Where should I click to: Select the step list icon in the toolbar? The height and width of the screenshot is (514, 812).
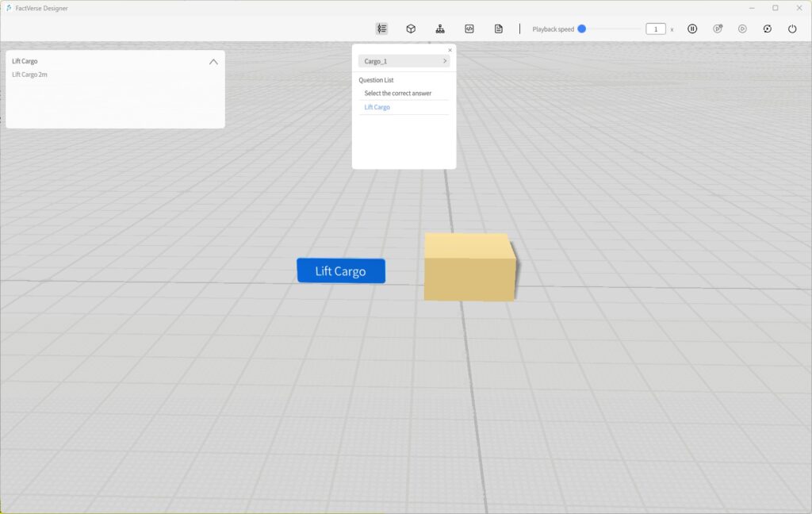381,29
